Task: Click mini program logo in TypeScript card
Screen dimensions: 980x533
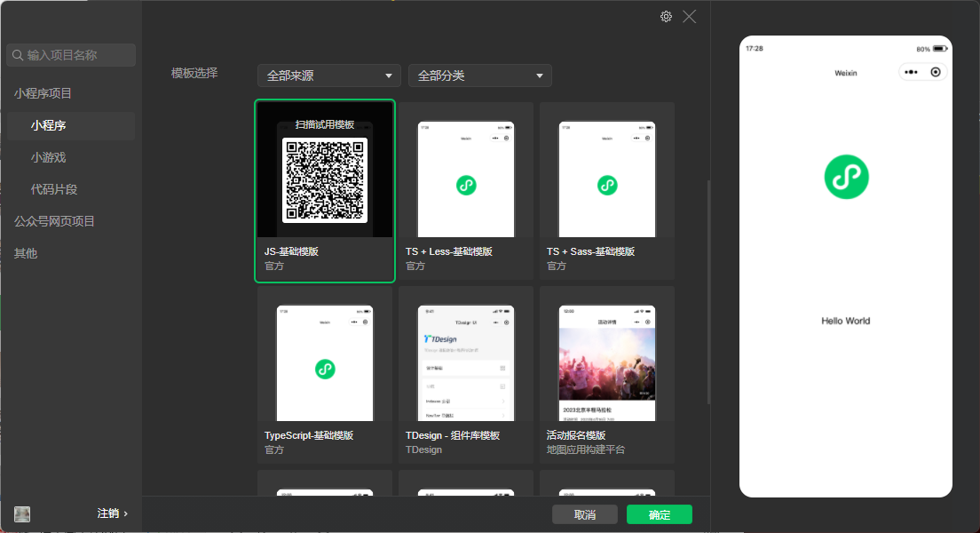Action: click(x=325, y=369)
